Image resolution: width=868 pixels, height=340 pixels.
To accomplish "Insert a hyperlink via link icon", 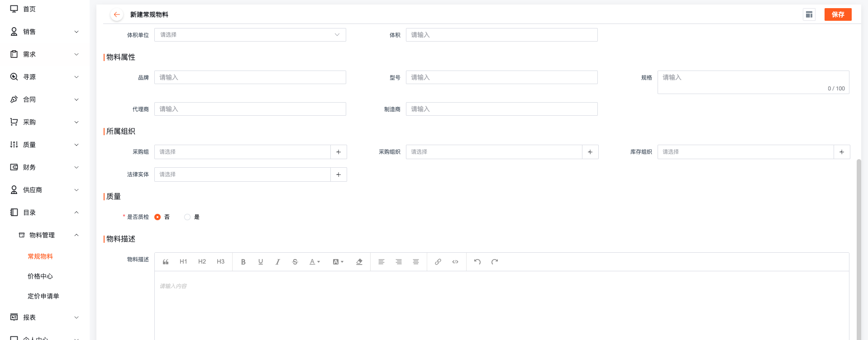I will tap(438, 262).
